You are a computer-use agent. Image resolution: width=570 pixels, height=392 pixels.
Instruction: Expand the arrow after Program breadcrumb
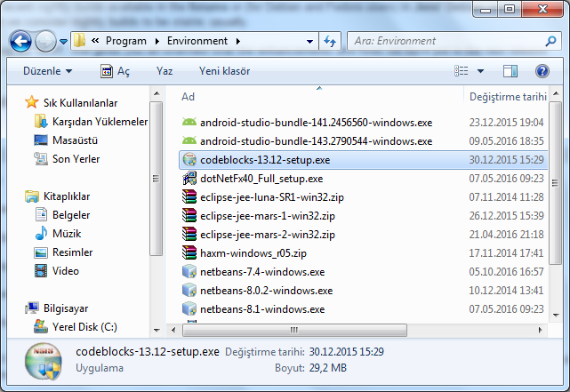coord(157,41)
